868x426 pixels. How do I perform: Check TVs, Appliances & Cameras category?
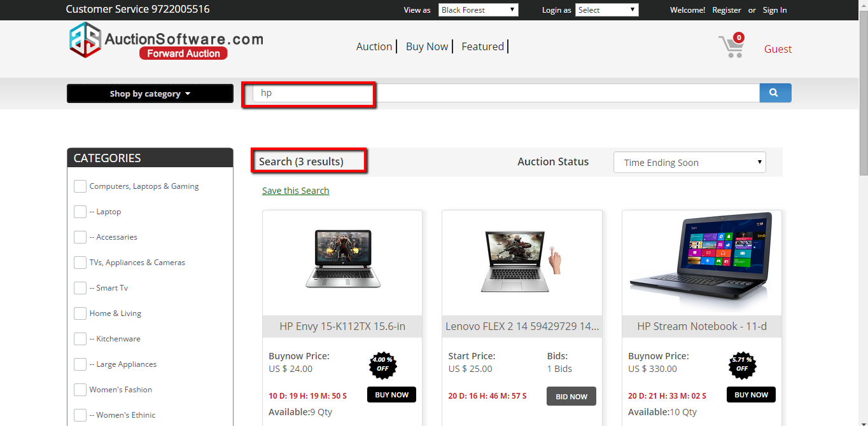[x=80, y=263]
